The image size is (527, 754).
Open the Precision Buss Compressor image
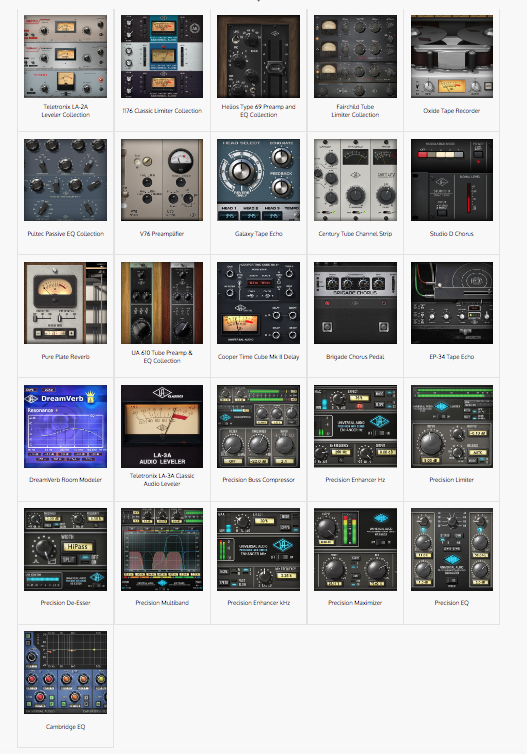[x=258, y=426]
